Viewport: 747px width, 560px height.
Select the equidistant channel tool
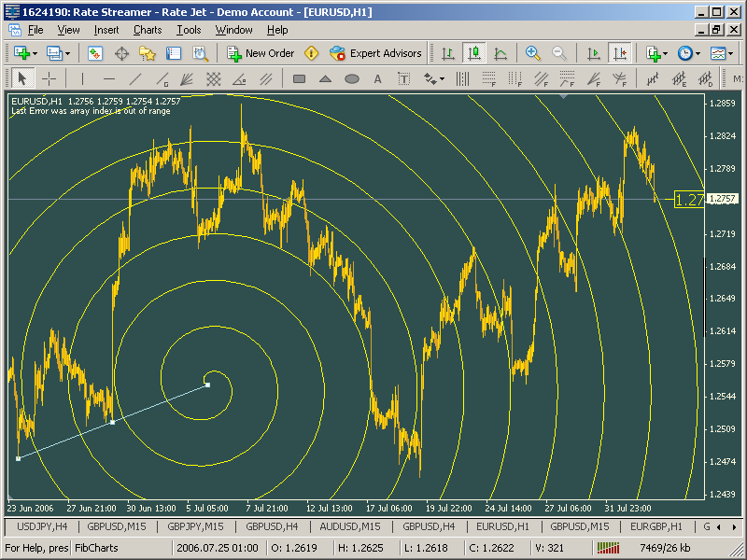pyautogui.click(x=266, y=78)
